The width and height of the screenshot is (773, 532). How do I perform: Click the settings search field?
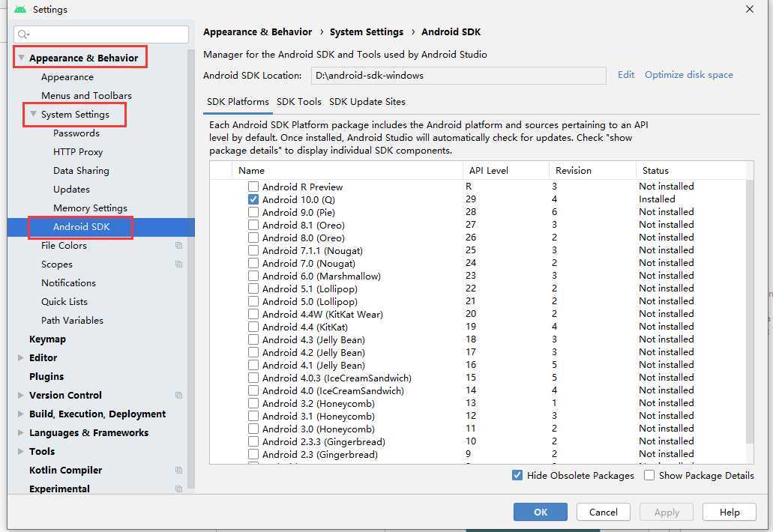point(101,34)
